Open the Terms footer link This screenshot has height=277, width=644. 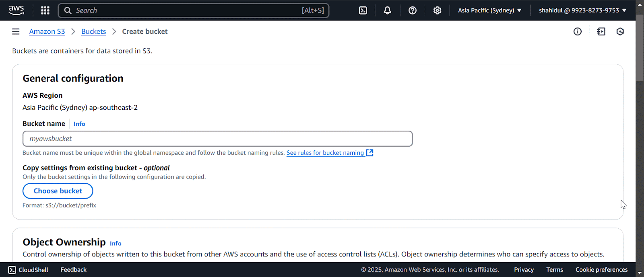(555, 270)
